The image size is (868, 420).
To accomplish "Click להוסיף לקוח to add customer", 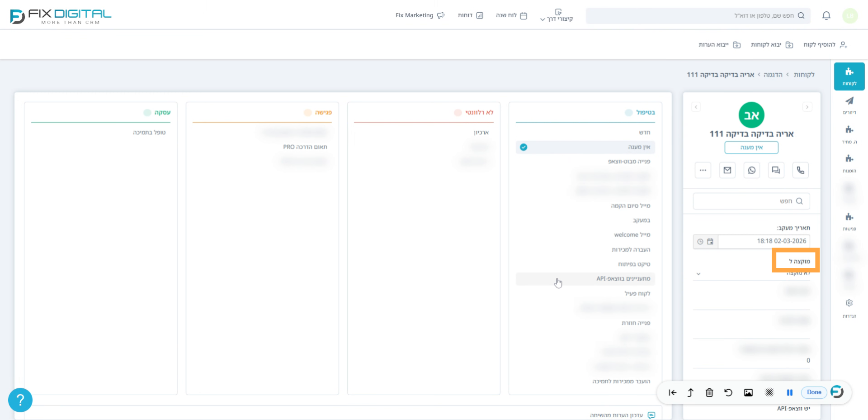I will pyautogui.click(x=825, y=45).
